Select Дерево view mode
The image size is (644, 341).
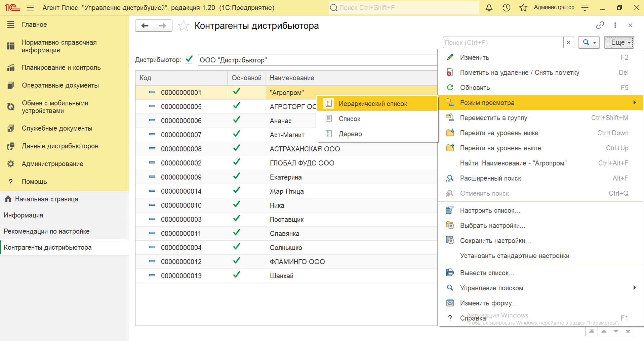pyautogui.click(x=377, y=134)
